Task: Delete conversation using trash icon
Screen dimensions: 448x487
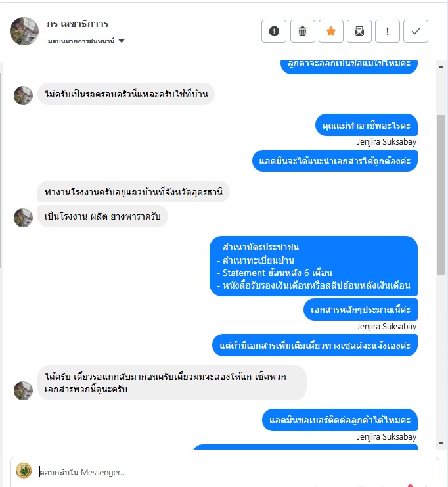Action: pos(302,31)
